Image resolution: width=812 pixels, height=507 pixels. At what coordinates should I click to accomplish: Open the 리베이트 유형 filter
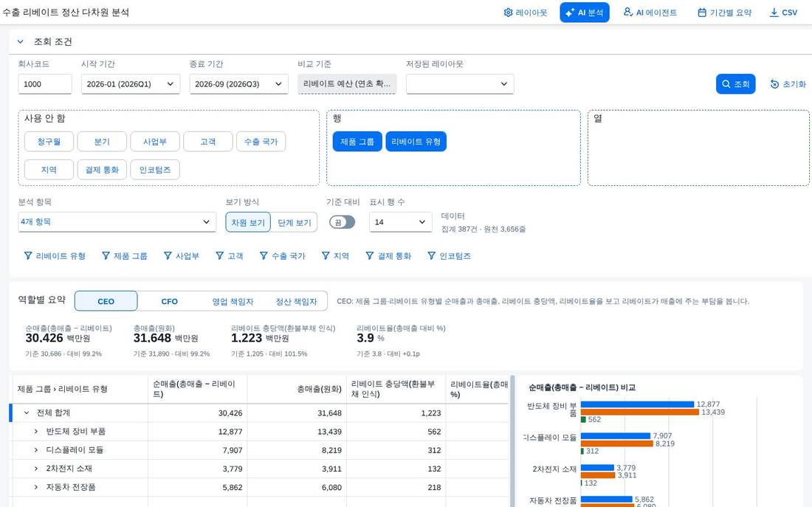click(x=55, y=256)
